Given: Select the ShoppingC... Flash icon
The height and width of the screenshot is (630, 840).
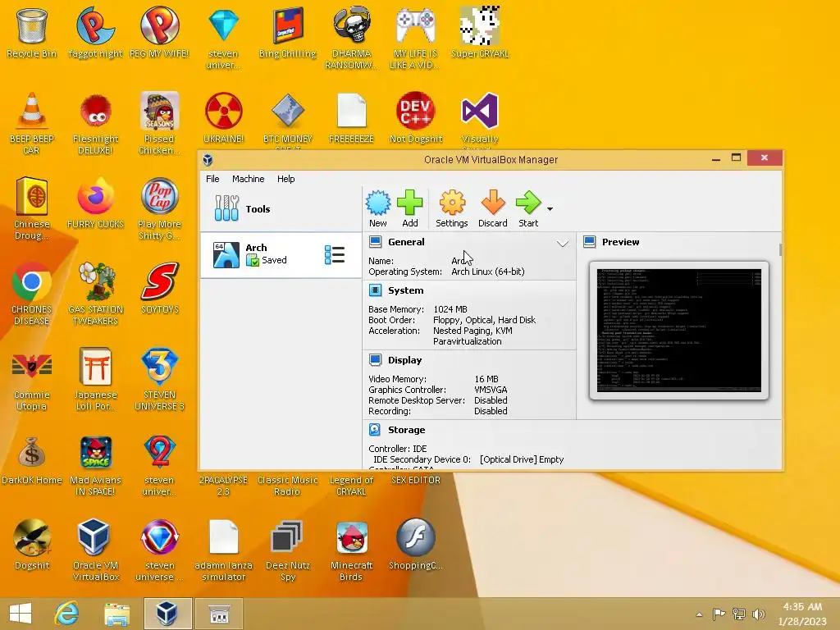Looking at the screenshot, I should pos(416,545).
